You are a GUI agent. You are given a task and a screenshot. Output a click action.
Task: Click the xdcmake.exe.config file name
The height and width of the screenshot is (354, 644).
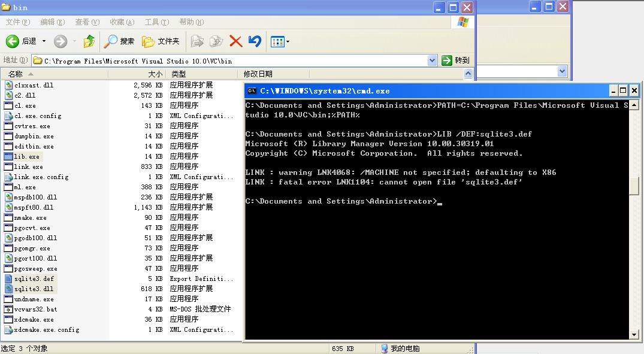tap(46, 330)
